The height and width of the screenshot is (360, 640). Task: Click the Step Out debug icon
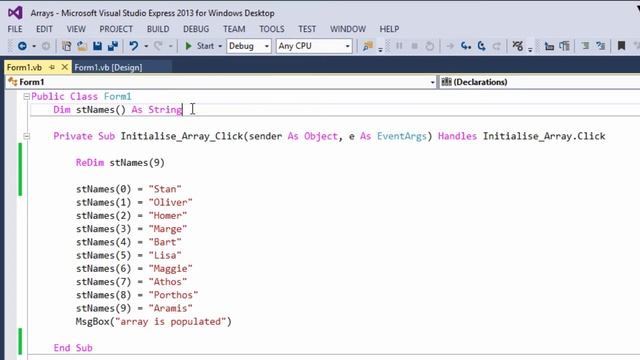[496, 46]
